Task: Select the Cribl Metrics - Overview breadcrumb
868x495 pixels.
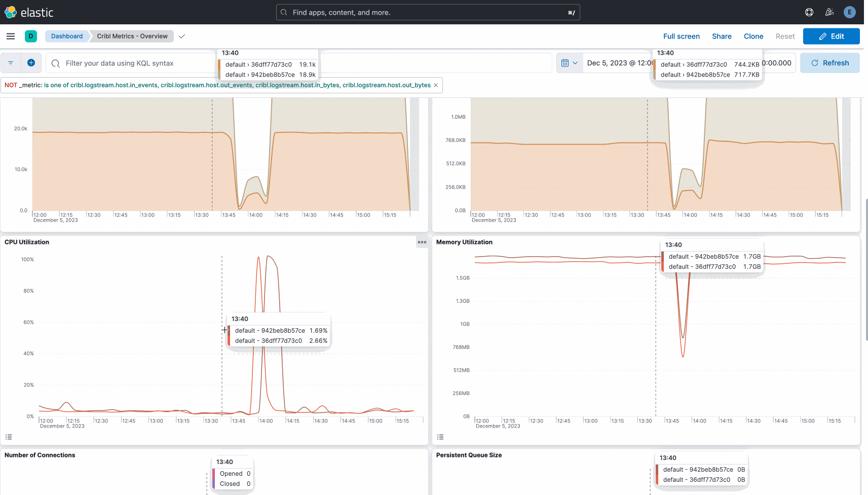Action: (132, 36)
